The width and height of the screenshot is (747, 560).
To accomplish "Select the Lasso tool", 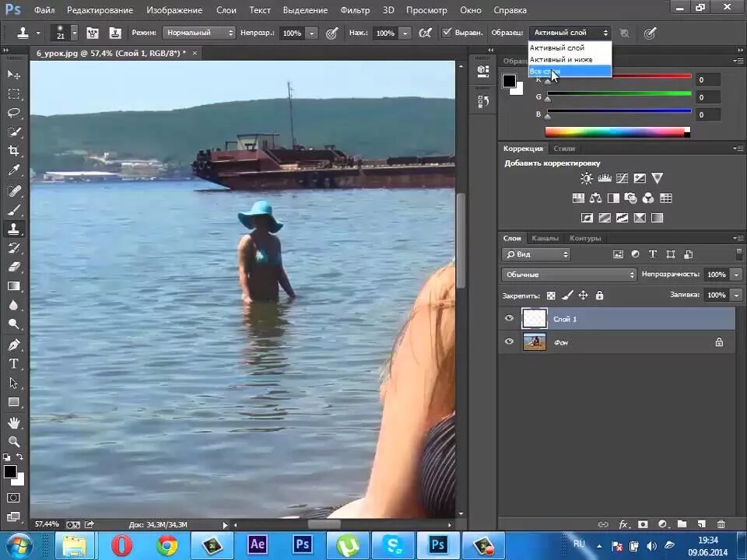I will click(13, 113).
